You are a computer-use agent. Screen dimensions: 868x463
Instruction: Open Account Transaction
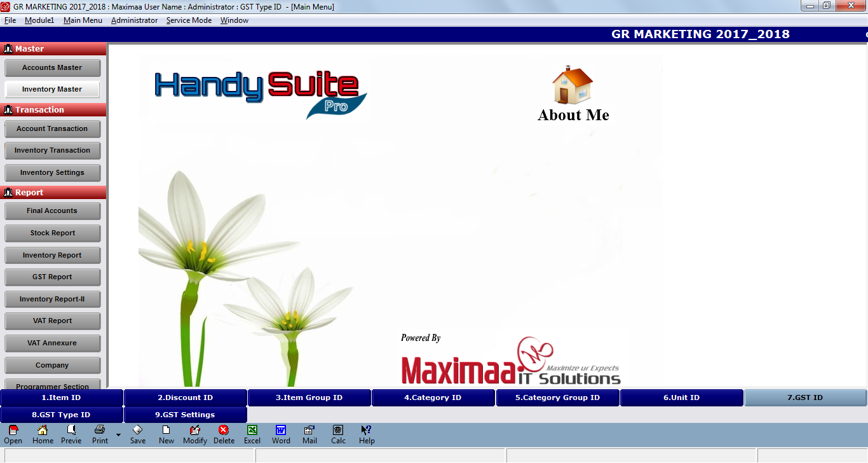[x=52, y=129]
